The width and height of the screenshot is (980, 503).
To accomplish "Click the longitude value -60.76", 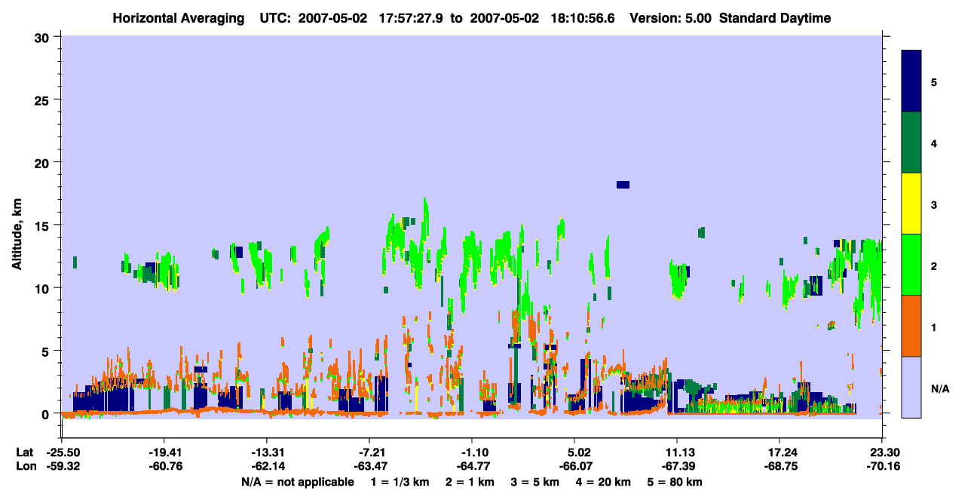I will (164, 467).
